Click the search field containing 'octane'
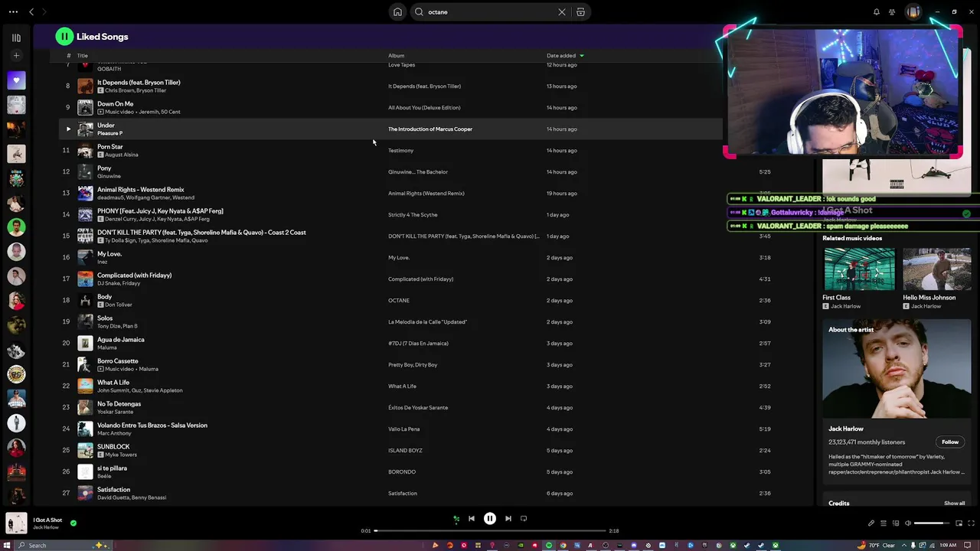The height and width of the screenshot is (551, 980). 491,12
